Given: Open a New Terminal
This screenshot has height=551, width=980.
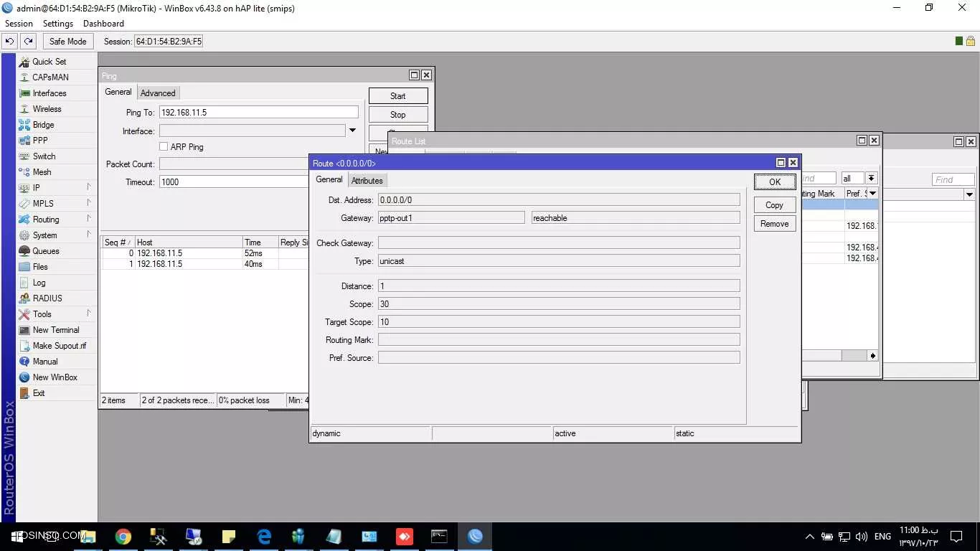Looking at the screenshot, I should pos(57,330).
